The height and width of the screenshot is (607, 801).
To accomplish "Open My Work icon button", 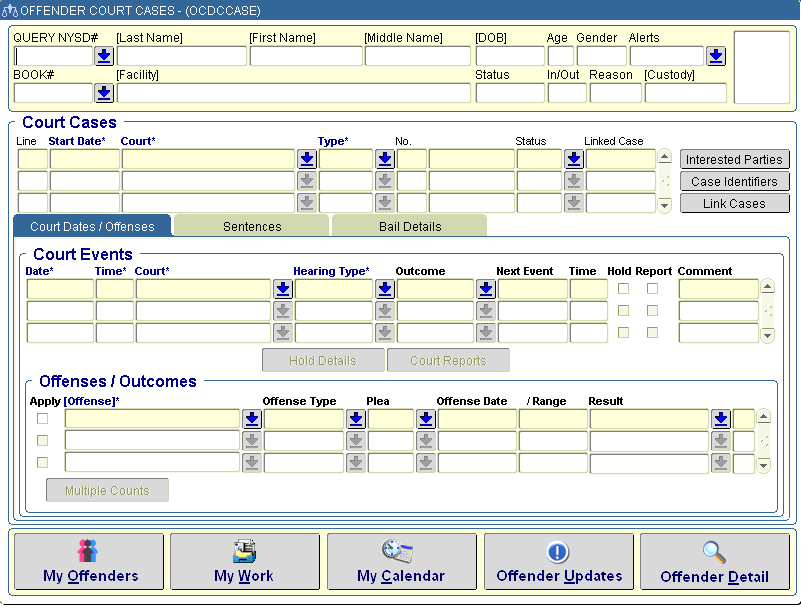I will point(244,561).
